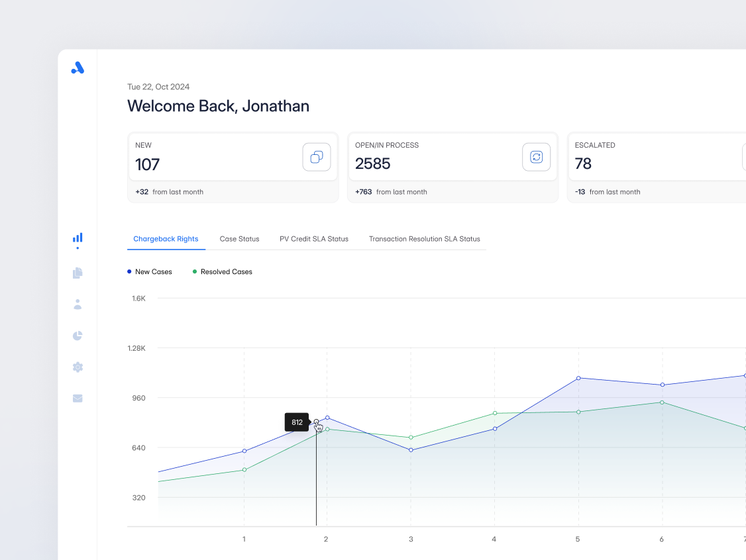Image resolution: width=746 pixels, height=560 pixels.
Task: Hide the blue New Cases series via legend
Action: coord(149,271)
